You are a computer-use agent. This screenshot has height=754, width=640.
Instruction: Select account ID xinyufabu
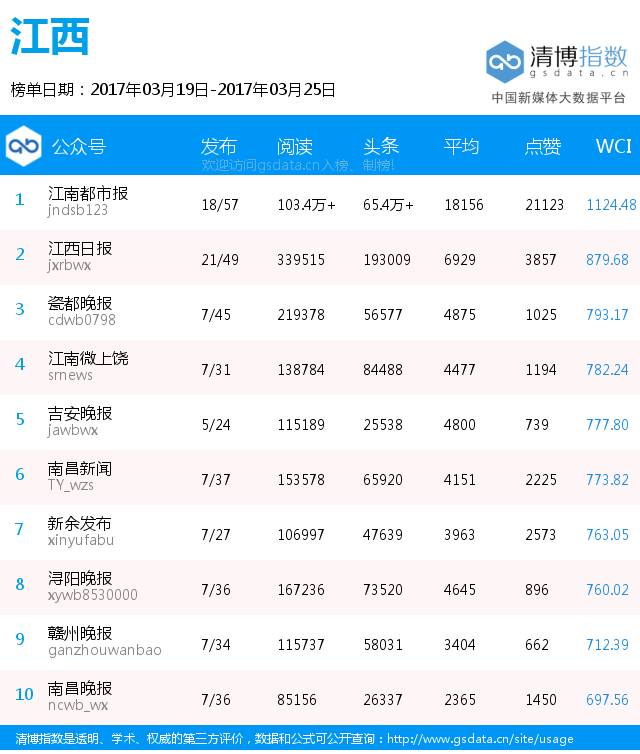tap(81, 540)
